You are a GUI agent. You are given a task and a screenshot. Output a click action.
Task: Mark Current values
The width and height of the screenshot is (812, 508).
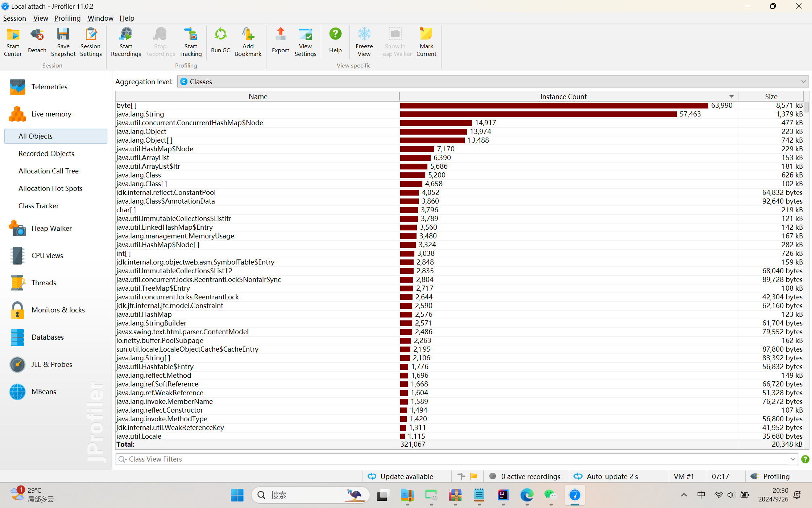426,42
